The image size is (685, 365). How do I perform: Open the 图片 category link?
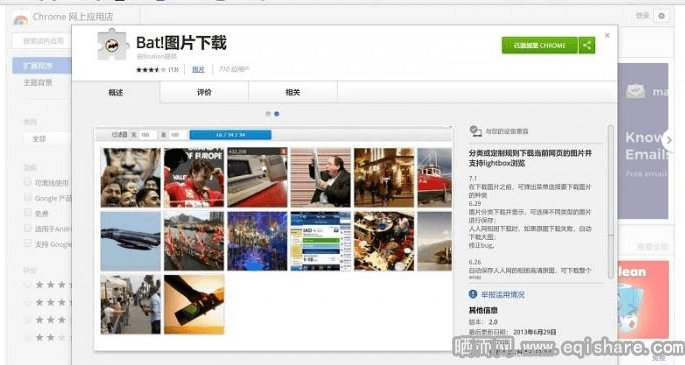tap(198, 69)
